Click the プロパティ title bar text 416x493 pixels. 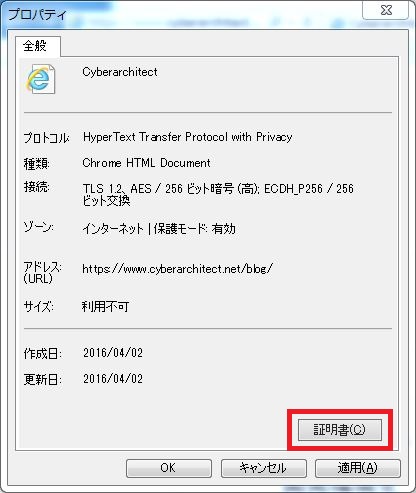(38, 15)
